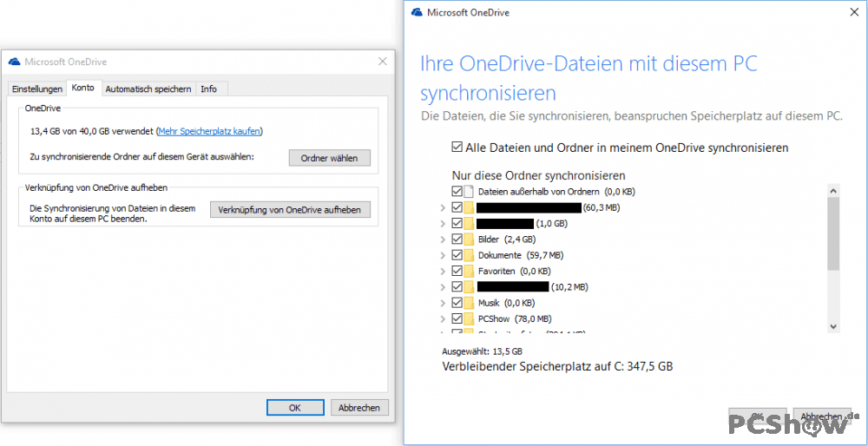Image resolution: width=868 pixels, height=446 pixels.
Task: Expand the 10,2 MB folder
Action: click(x=443, y=287)
